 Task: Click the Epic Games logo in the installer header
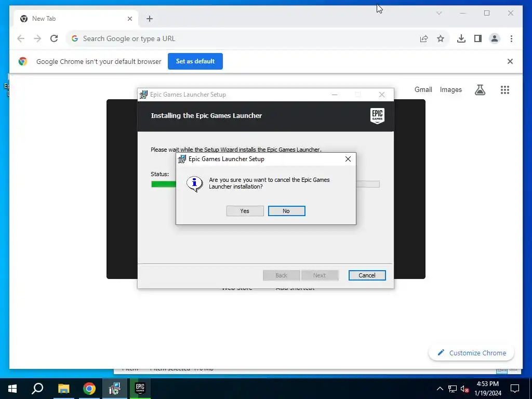377,116
